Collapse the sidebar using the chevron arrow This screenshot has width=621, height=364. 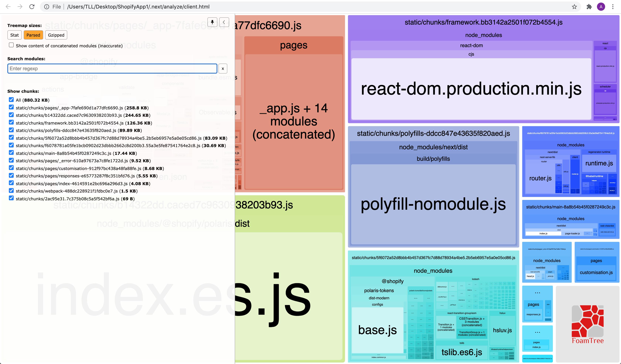(224, 22)
